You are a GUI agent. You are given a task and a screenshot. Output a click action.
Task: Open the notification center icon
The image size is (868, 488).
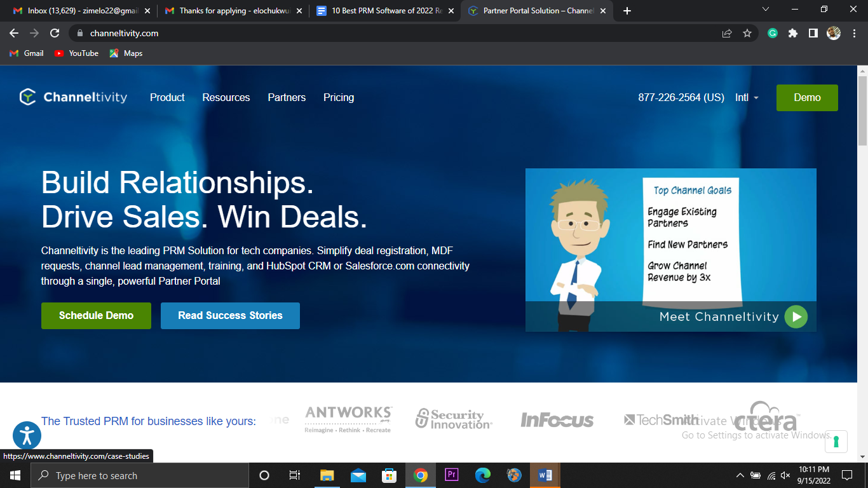tap(846, 475)
